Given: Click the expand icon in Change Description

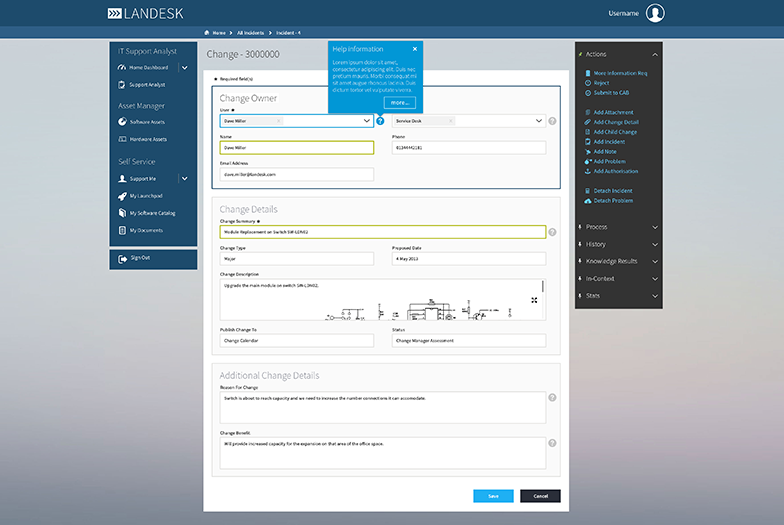Looking at the screenshot, I should point(534,300).
